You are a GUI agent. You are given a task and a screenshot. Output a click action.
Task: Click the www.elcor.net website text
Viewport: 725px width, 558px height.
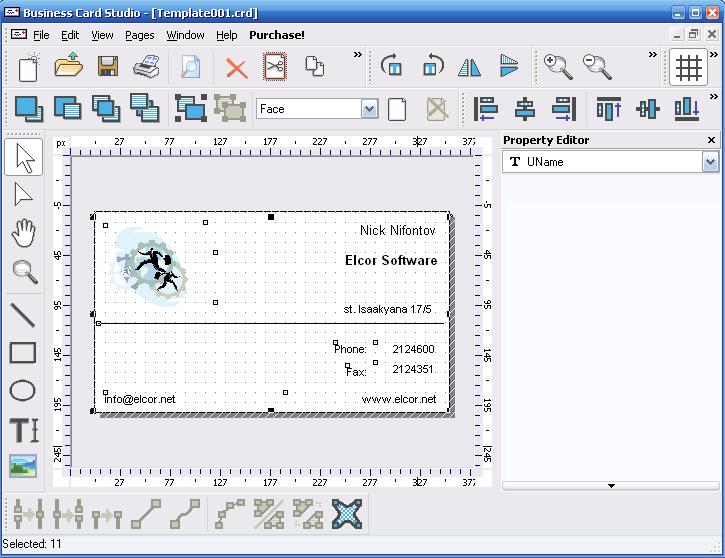(x=399, y=399)
